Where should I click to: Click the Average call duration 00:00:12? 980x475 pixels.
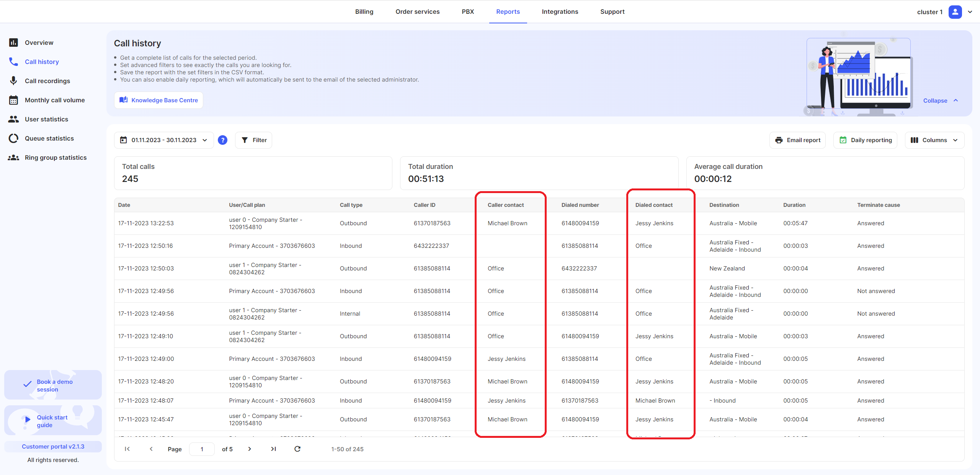tap(713, 179)
